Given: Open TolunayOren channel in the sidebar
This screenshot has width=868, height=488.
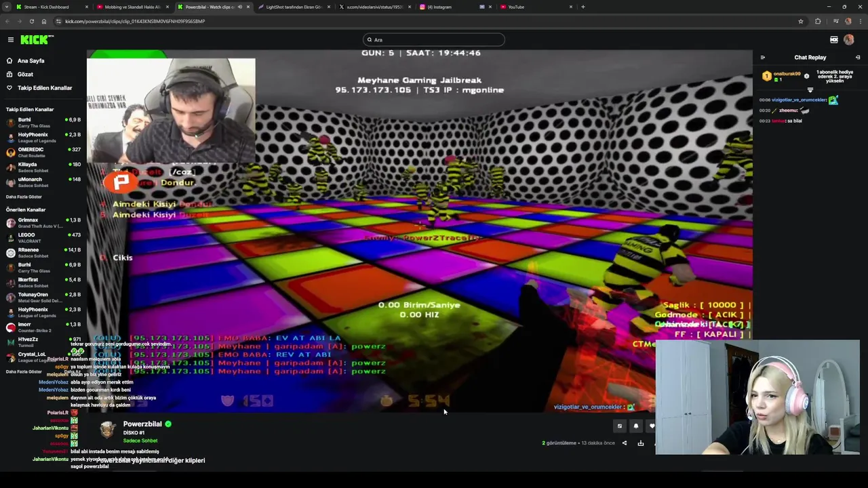Looking at the screenshot, I should click(43, 297).
